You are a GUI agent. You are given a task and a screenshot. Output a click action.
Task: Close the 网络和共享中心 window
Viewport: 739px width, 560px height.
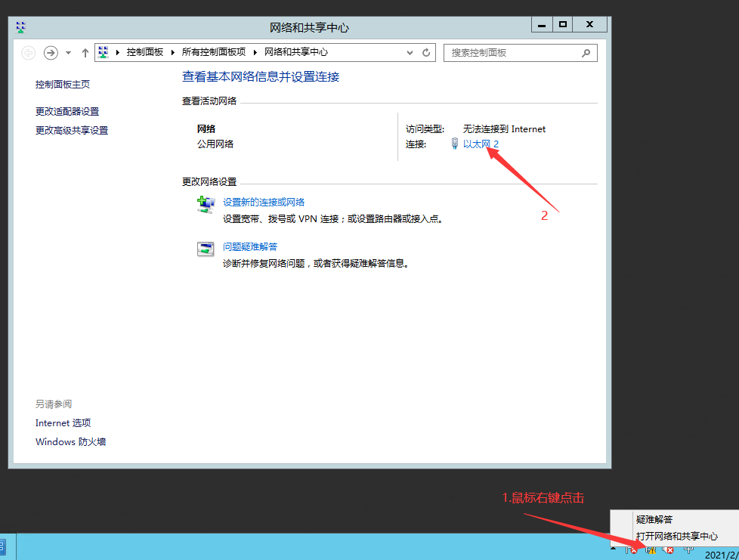pos(589,24)
